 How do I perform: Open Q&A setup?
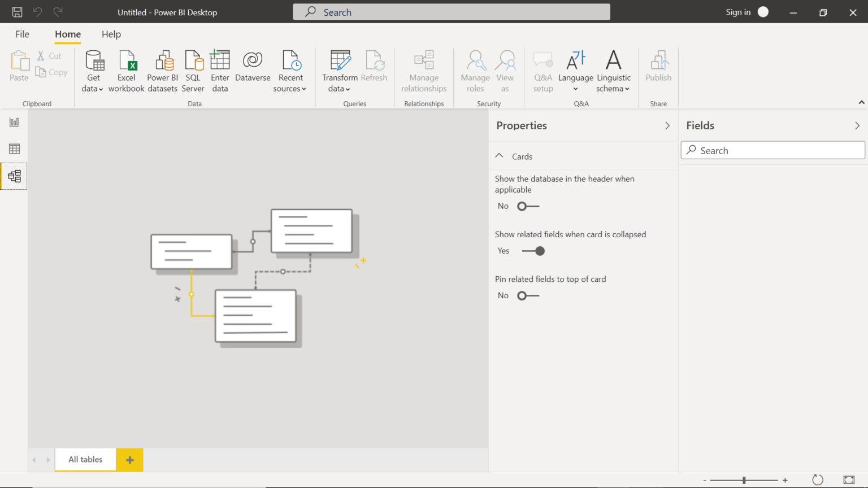543,69
